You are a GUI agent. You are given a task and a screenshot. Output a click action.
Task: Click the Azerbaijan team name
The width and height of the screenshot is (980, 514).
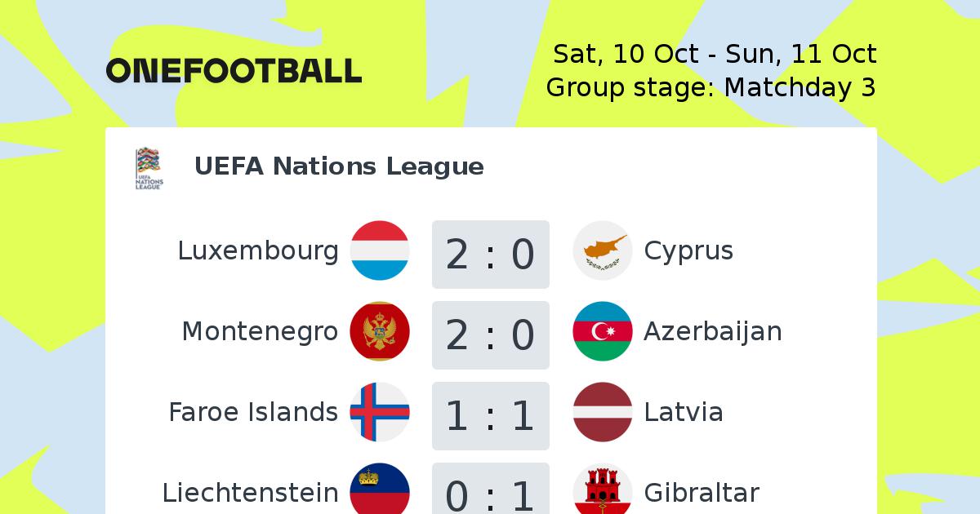coord(713,331)
